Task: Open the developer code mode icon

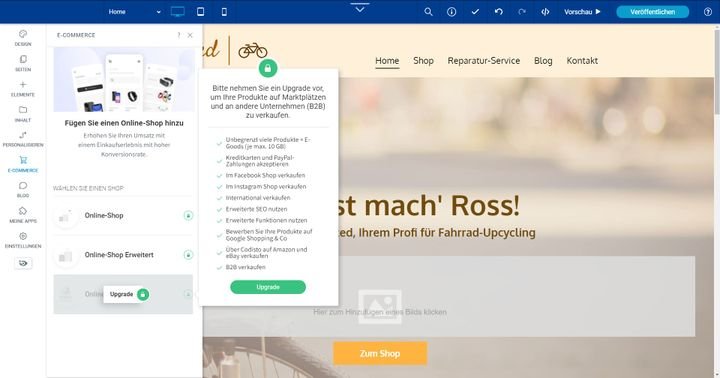Action: (x=545, y=12)
